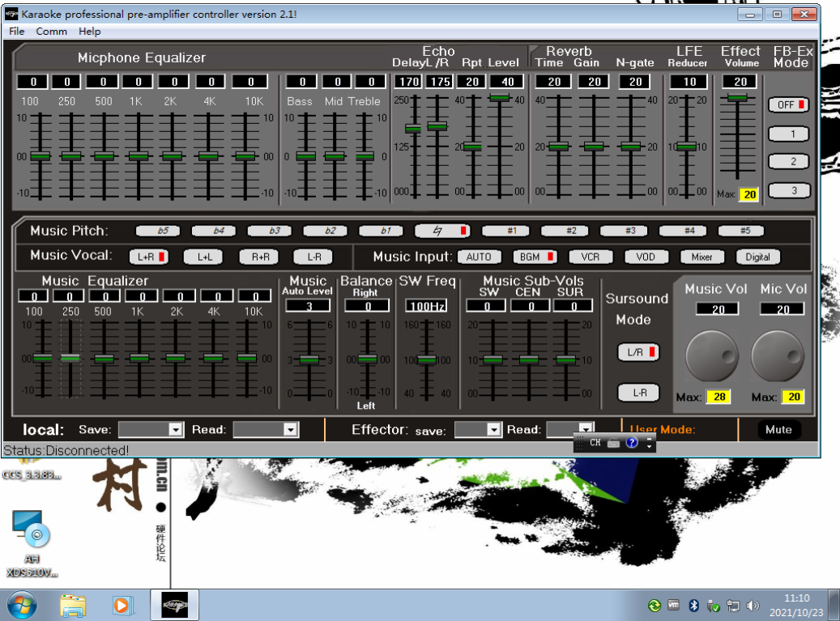Click the help icon in the language bar
The image size is (840, 621).
point(631,443)
